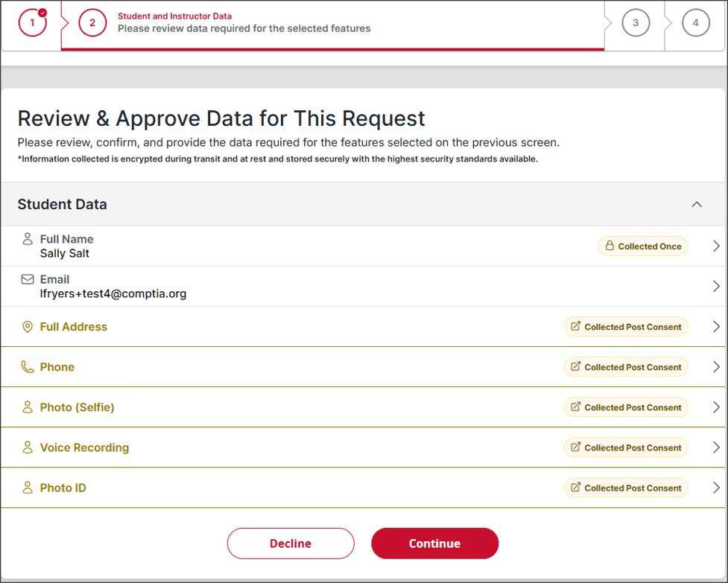Click the person icon beside Full Name
This screenshot has width=728, height=583.
point(28,239)
